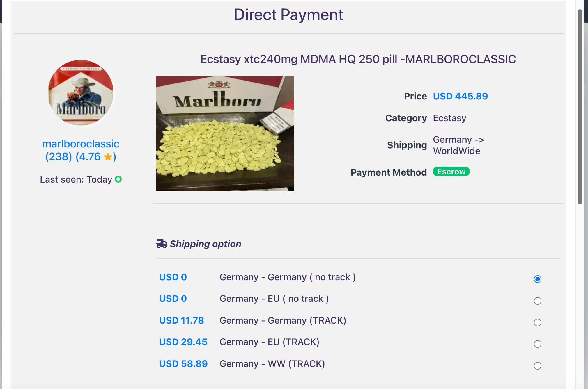
Task: Click the Payment Method label
Action: (x=389, y=172)
